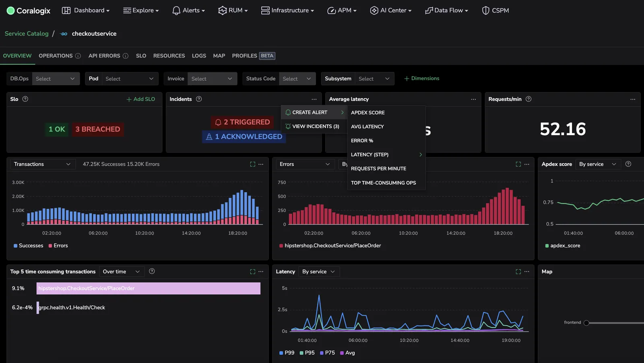Click the info icon next to API ERRORS
This screenshot has height=363, width=644.
[126, 56]
